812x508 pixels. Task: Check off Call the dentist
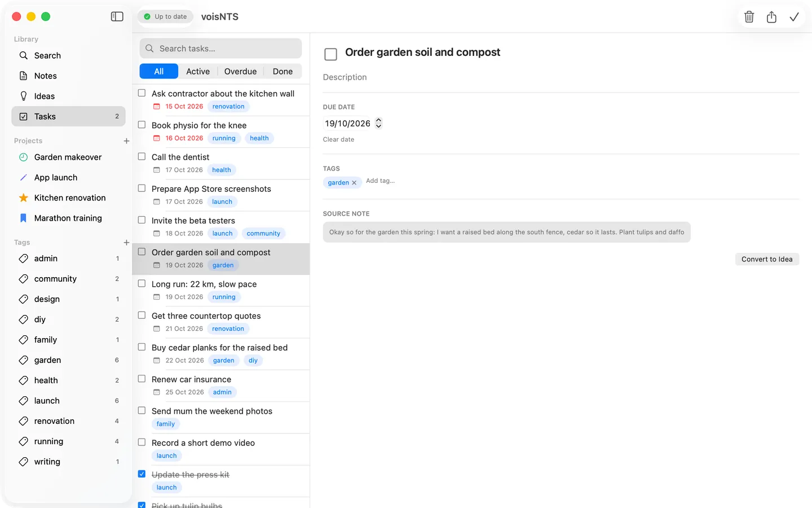142,156
